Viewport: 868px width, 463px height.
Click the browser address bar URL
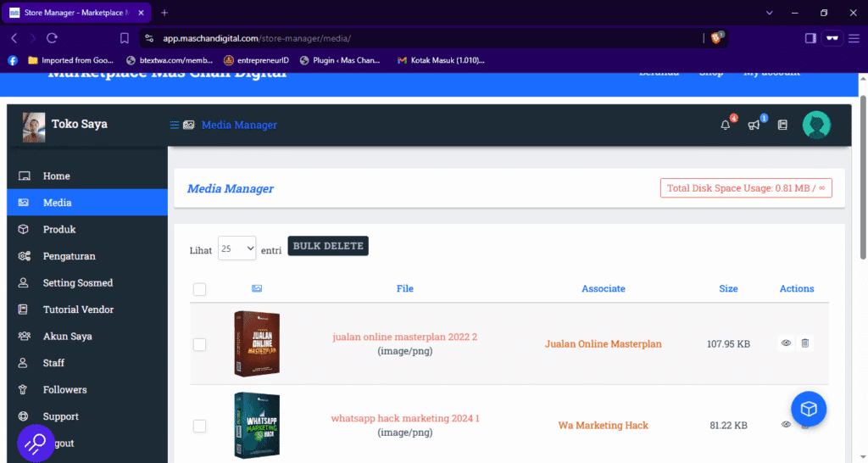pos(257,38)
